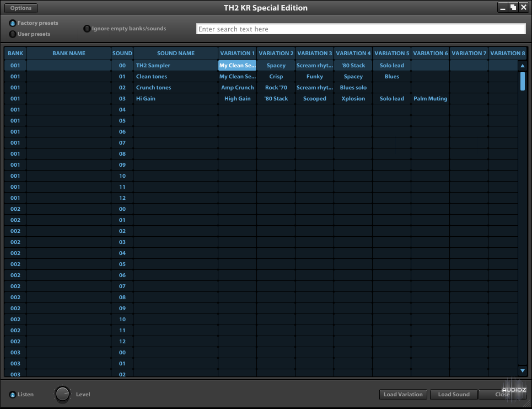The height and width of the screenshot is (409, 532).
Task: Click the SOUND column header
Action: [122, 54]
